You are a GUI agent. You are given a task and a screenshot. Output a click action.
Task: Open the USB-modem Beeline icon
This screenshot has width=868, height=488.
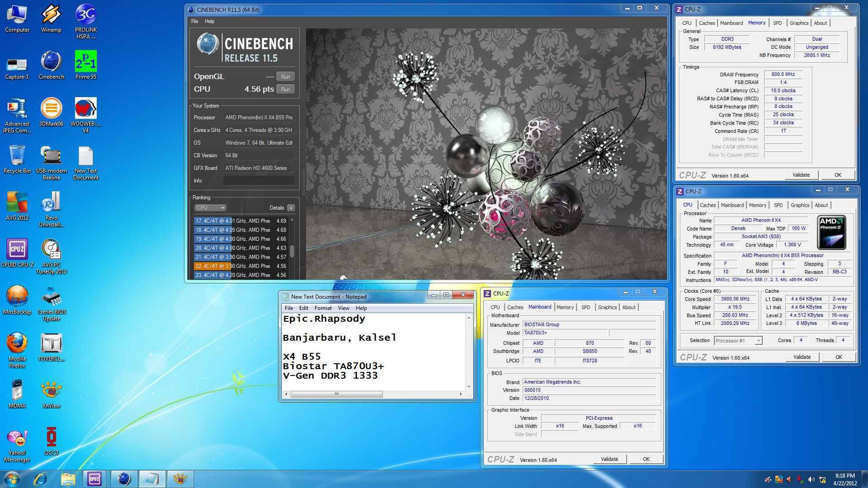point(51,163)
